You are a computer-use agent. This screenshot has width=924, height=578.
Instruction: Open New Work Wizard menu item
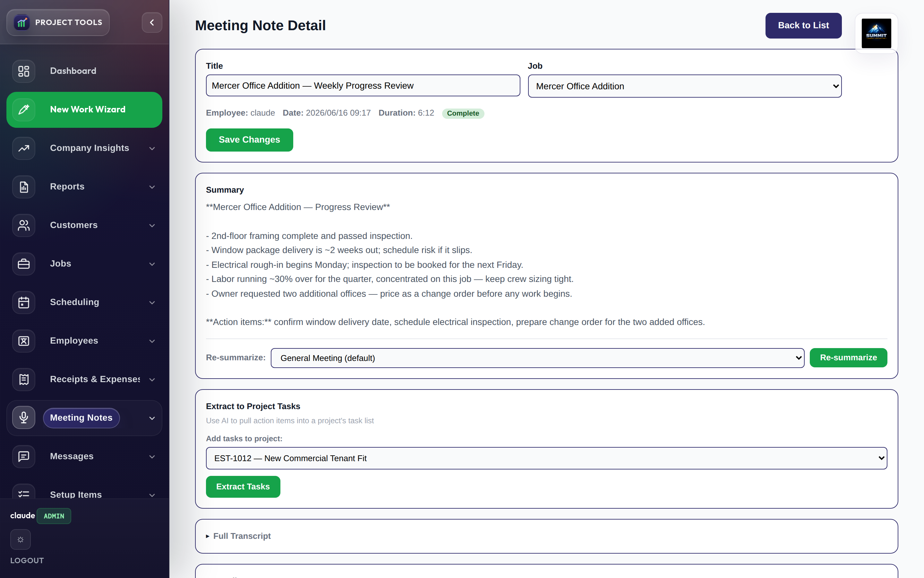coord(84,110)
